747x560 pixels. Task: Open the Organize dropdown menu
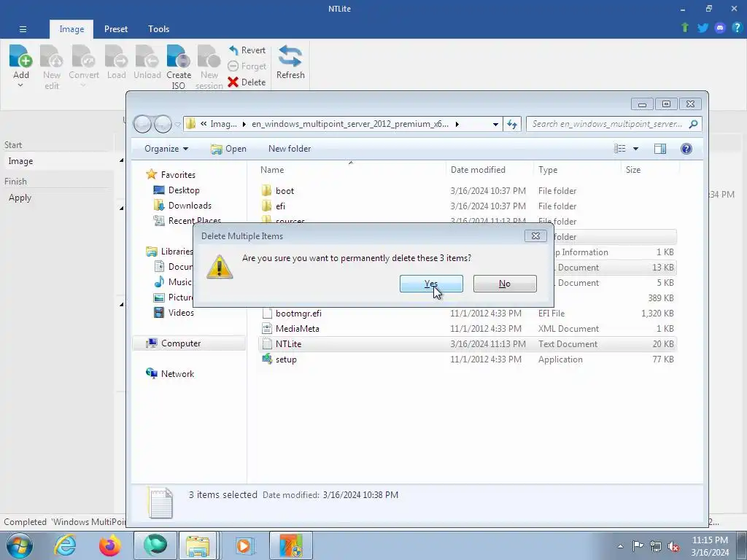pyautogui.click(x=166, y=149)
